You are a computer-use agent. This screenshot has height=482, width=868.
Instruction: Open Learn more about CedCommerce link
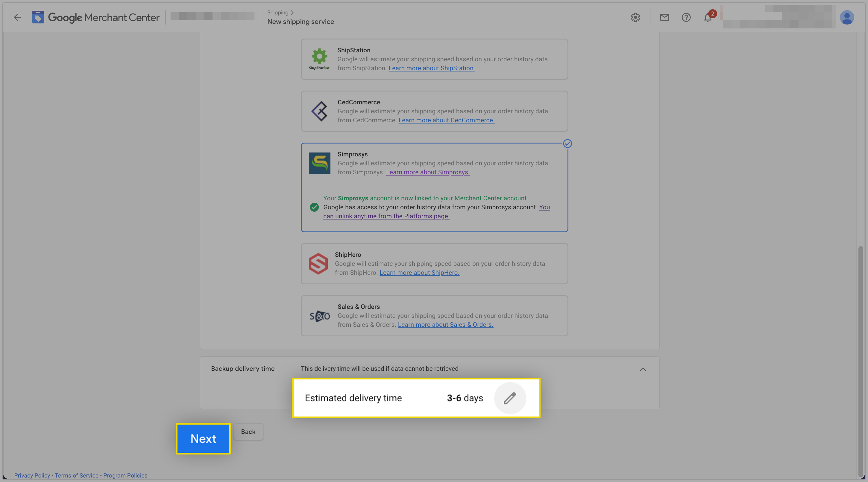[446, 120]
